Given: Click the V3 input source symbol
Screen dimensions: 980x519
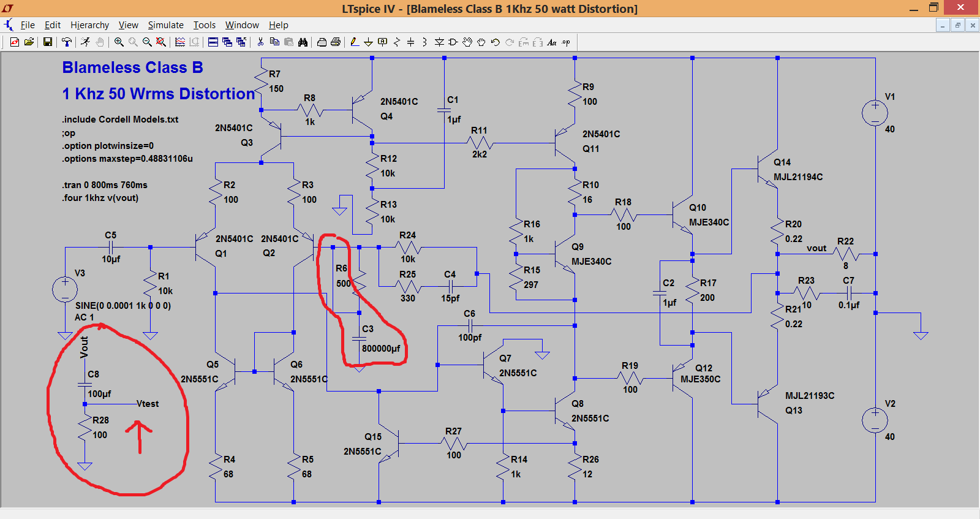Looking at the screenshot, I should tap(65, 290).
